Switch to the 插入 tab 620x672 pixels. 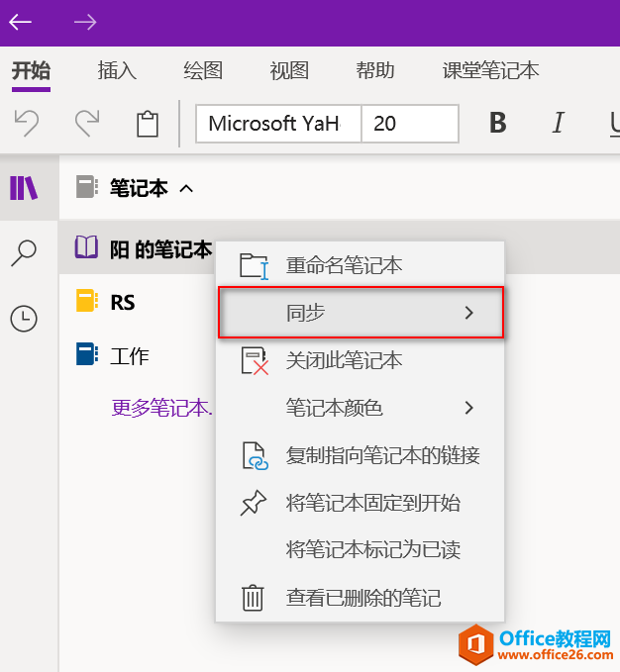tap(117, 70)
